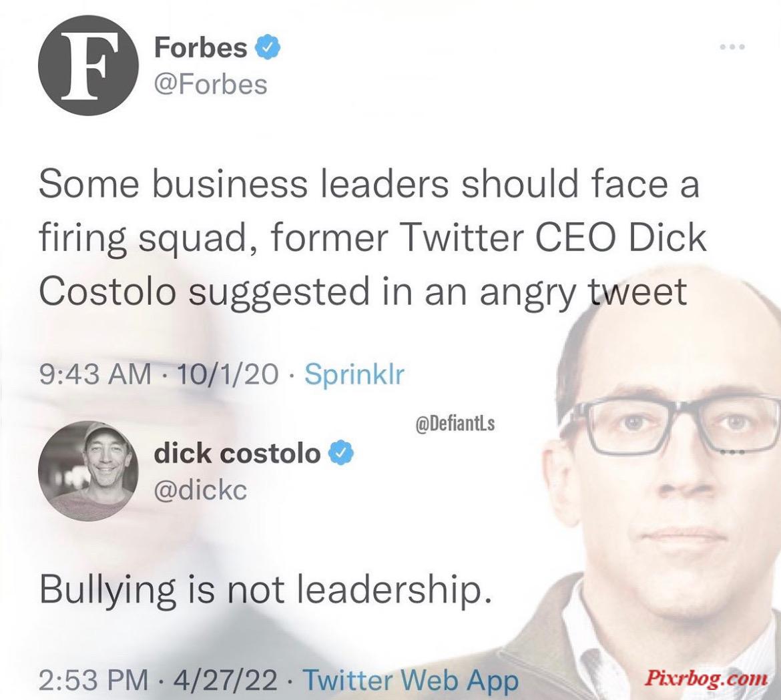Click the verified badge beside dick costolo
Image resolution: width=781 pixels, height=700 pixels.
click(340, 453)
